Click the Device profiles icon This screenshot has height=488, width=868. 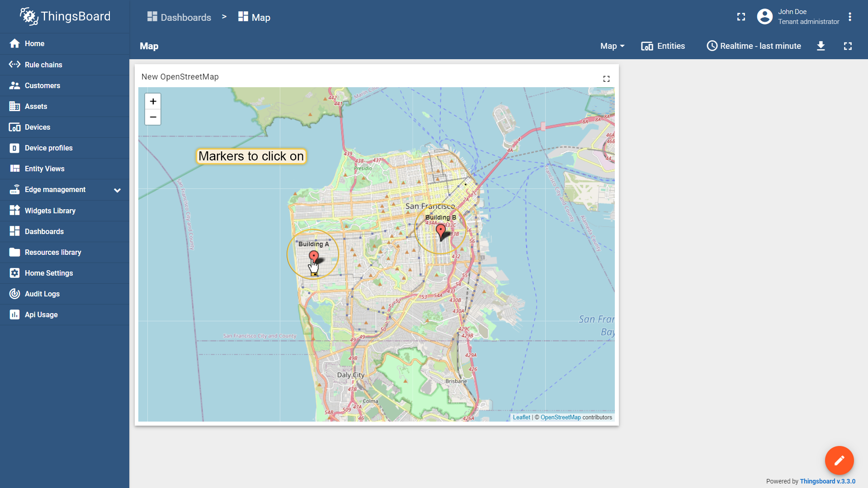pyautogui.click(x=14, y=148)
